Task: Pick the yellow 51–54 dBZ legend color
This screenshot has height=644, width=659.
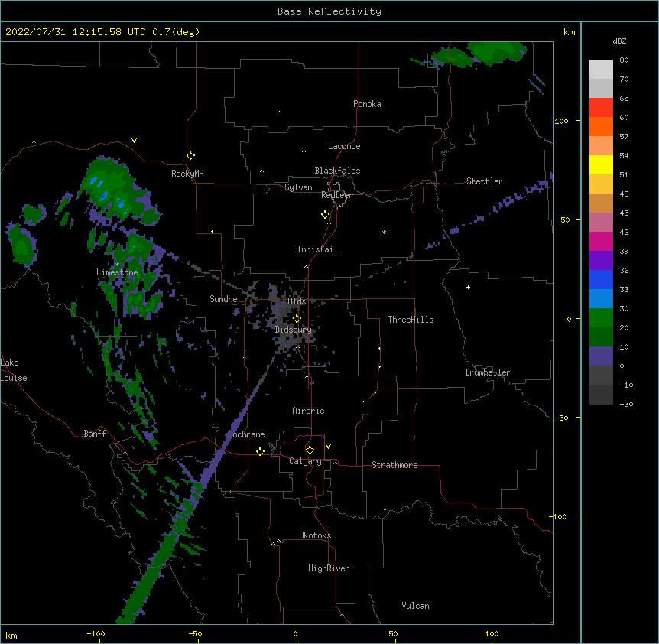Action: [601, 164]
